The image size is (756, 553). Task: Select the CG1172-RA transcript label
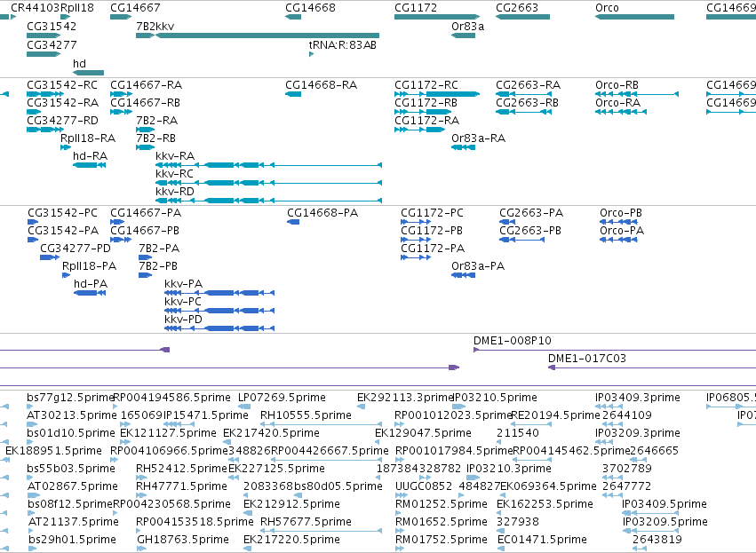[426, 121]
